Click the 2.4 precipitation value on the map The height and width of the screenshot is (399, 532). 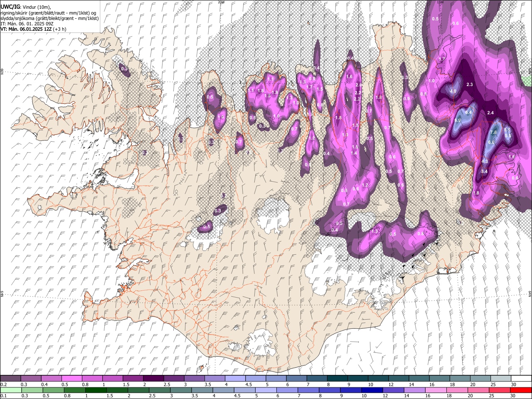490,113
